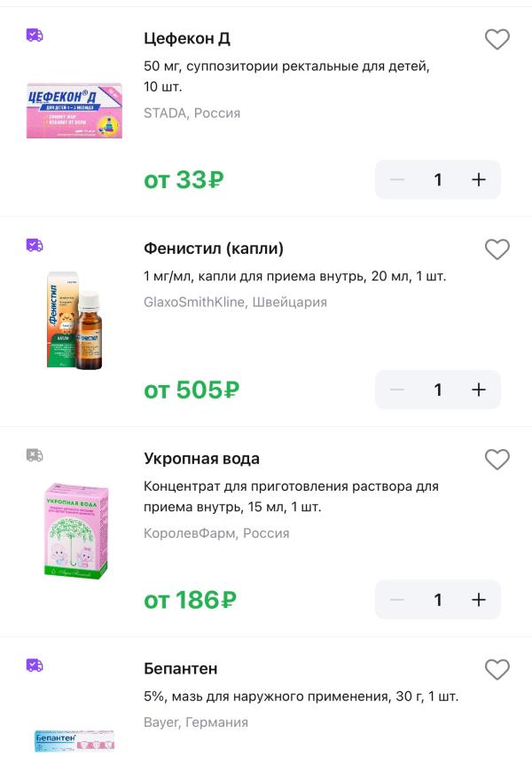This screenshot has width=532, height=780.
Task: Tap the heart icon next to Бепантен
Action: (x=497, y=670)
